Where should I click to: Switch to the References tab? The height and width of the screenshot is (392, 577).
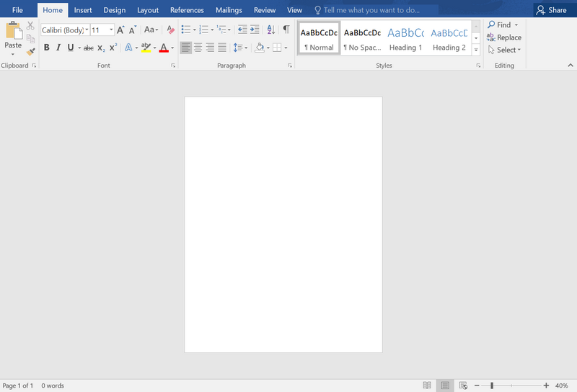(187, 10)
